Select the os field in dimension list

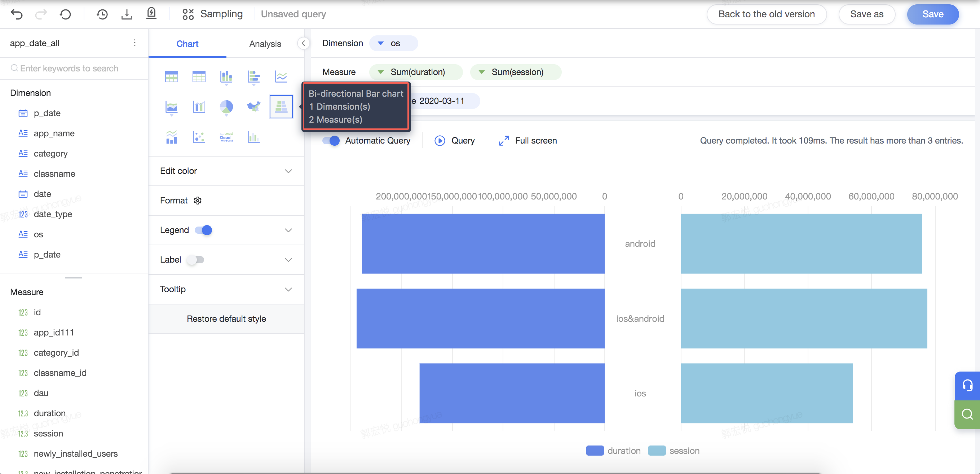point(39,234)
